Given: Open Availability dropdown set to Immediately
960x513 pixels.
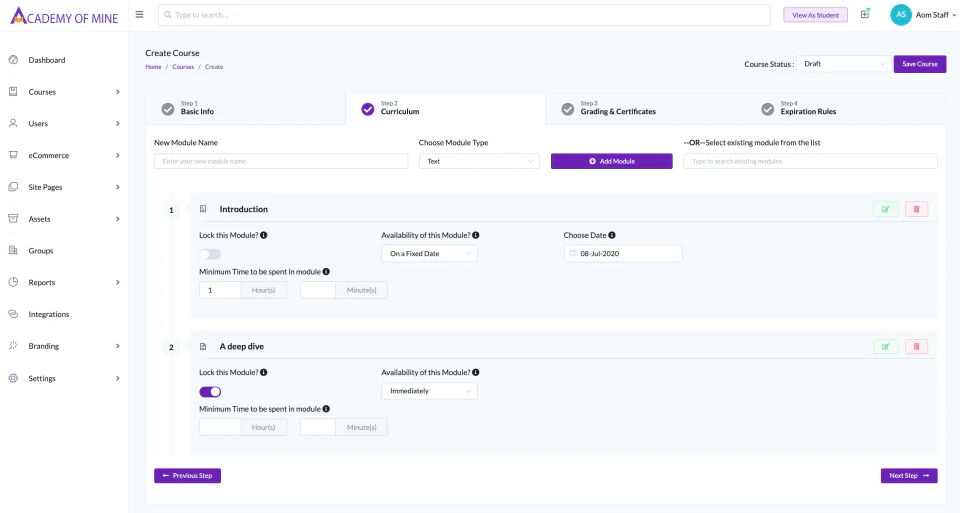Looking at the screenshot, I should 429,391.
